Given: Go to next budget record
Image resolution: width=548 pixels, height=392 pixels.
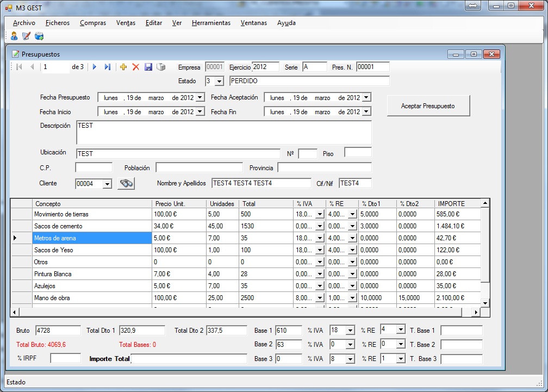Looking at the screenshot, I should click(95, 67).
